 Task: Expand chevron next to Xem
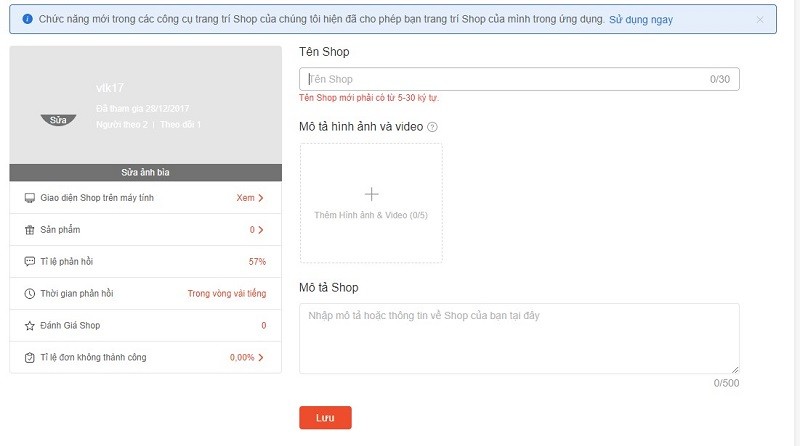coord(261,198)
